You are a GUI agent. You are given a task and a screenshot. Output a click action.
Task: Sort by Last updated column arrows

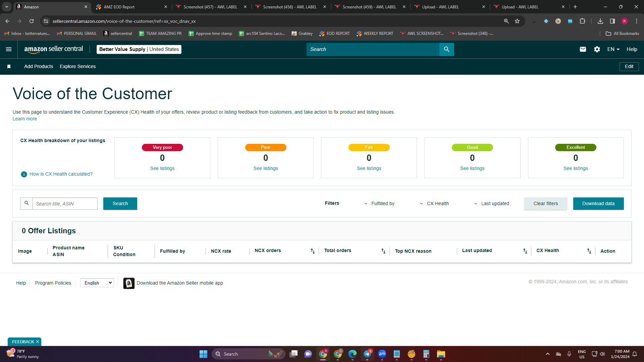click(525, 251)
